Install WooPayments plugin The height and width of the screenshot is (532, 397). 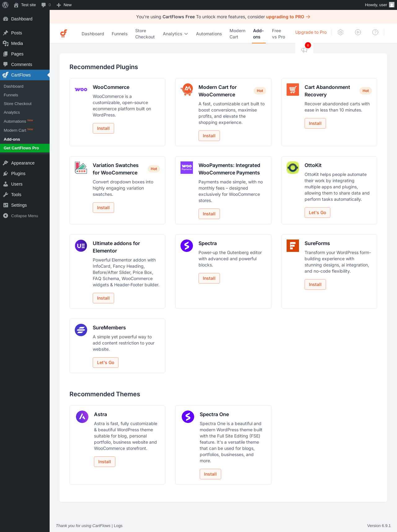[x=209, y=214]
